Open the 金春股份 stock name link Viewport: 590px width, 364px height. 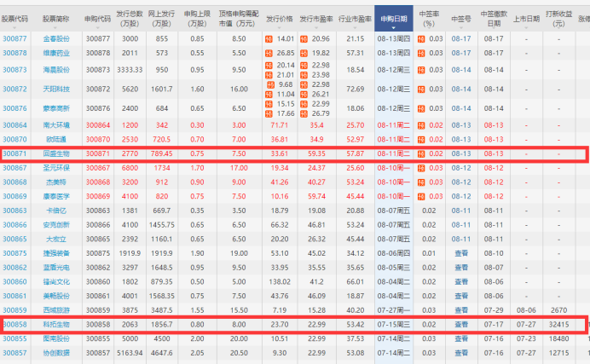coord(56,38)
